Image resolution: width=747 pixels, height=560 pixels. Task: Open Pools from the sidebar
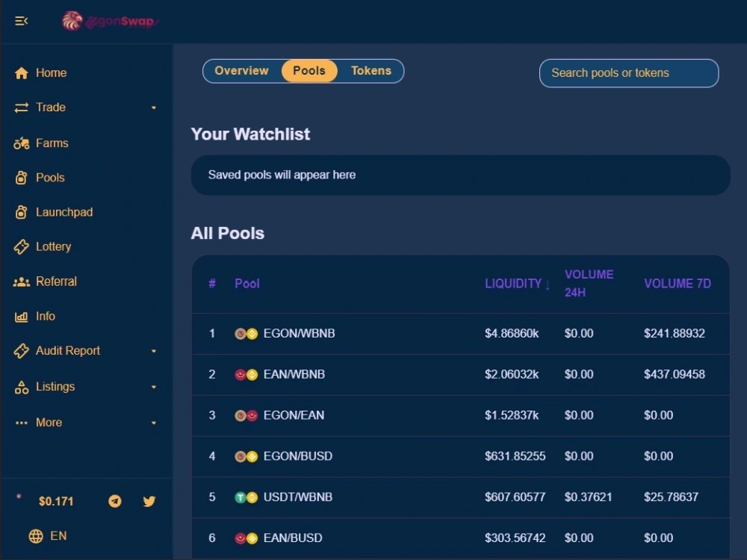click(x=50, y=178)
